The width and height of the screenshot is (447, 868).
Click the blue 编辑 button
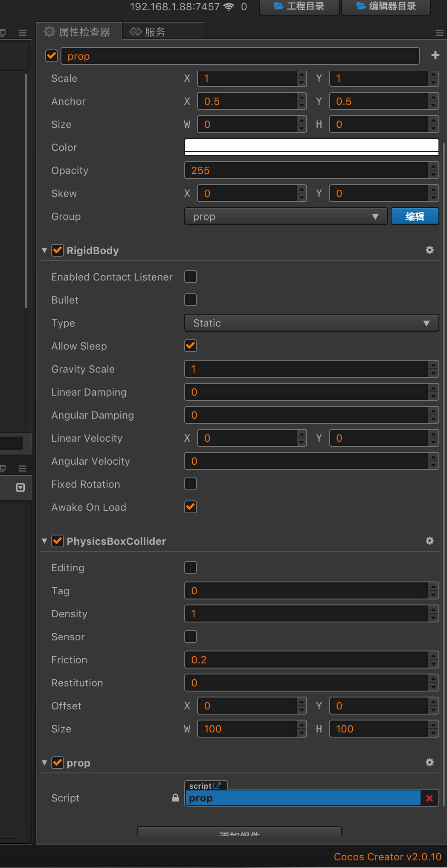point(415,217)
